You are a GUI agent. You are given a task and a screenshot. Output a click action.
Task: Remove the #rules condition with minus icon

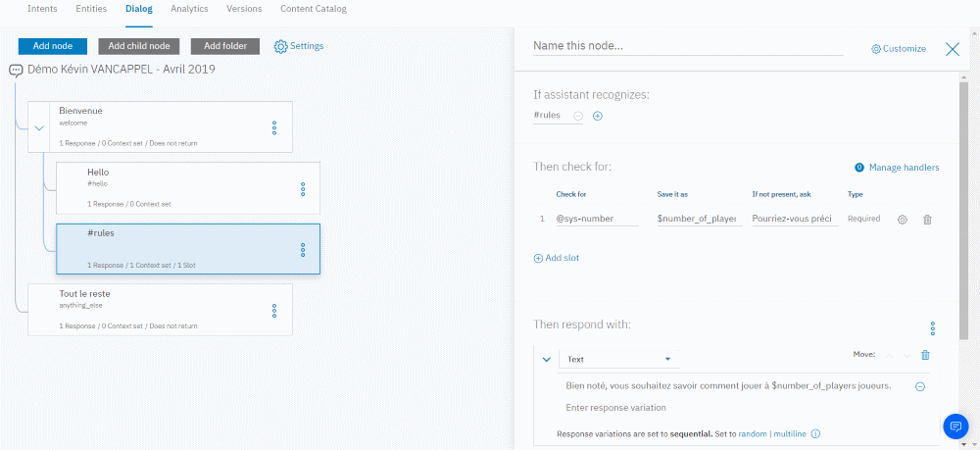pos(578,116)
